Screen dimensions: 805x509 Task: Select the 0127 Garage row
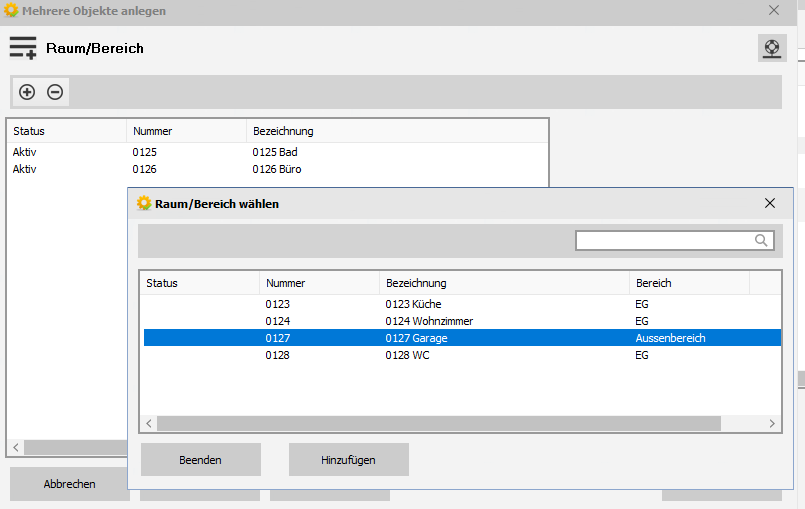click(462, 338)
